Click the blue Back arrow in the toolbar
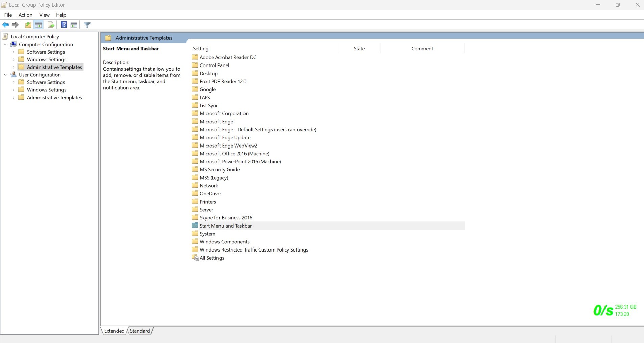The width and height of the screenshot is (644, 343). [6, 25]
